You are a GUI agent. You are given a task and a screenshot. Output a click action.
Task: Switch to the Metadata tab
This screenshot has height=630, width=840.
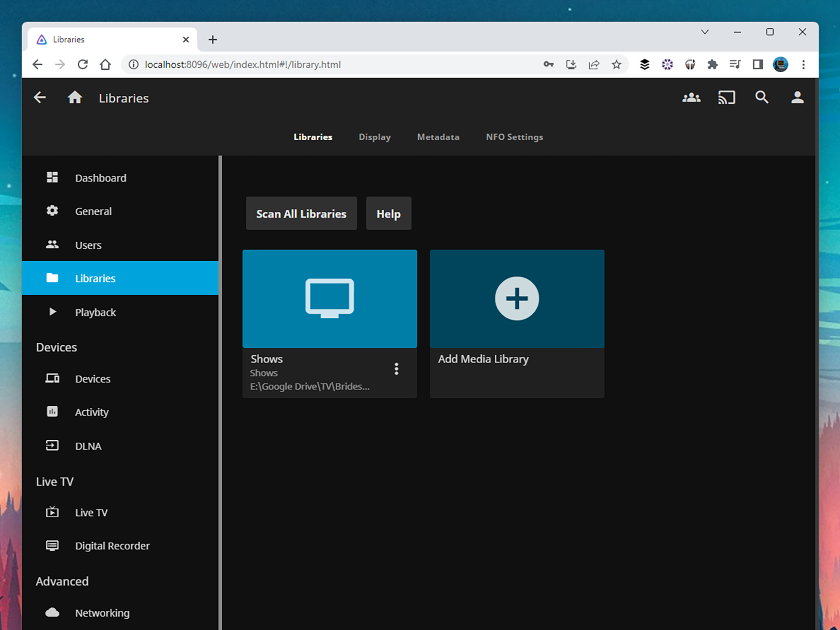coord(438,137)
